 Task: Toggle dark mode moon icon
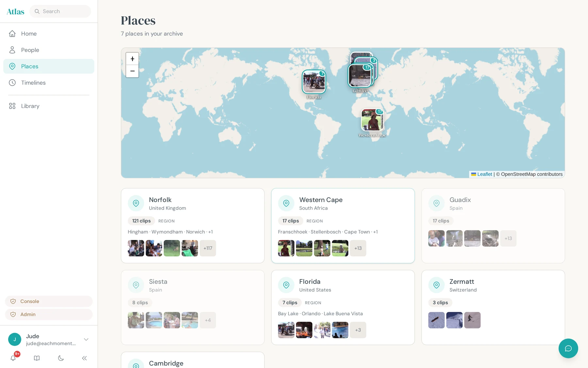[61, 358]
